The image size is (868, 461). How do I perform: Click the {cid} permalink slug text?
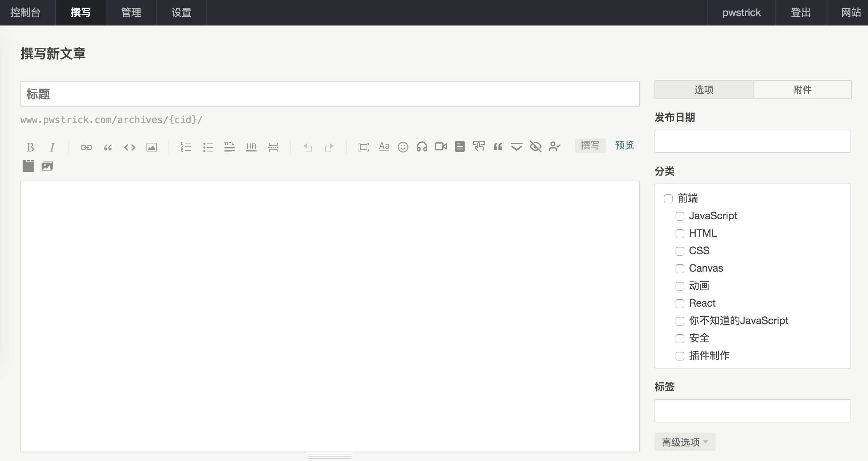pyautogui.click(x=183, y=120)
